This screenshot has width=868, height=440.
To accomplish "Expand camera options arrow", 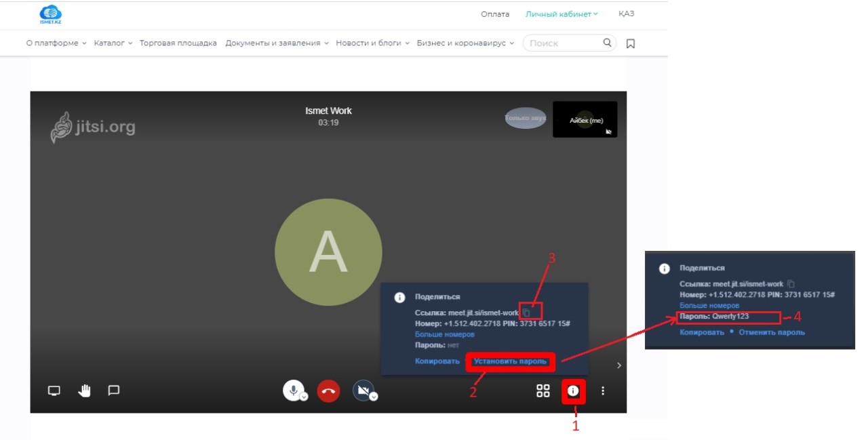I will coord(374,397).
